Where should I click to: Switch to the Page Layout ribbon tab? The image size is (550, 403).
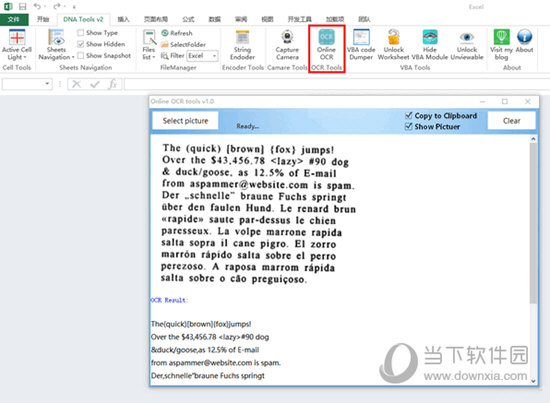point(155,19)
